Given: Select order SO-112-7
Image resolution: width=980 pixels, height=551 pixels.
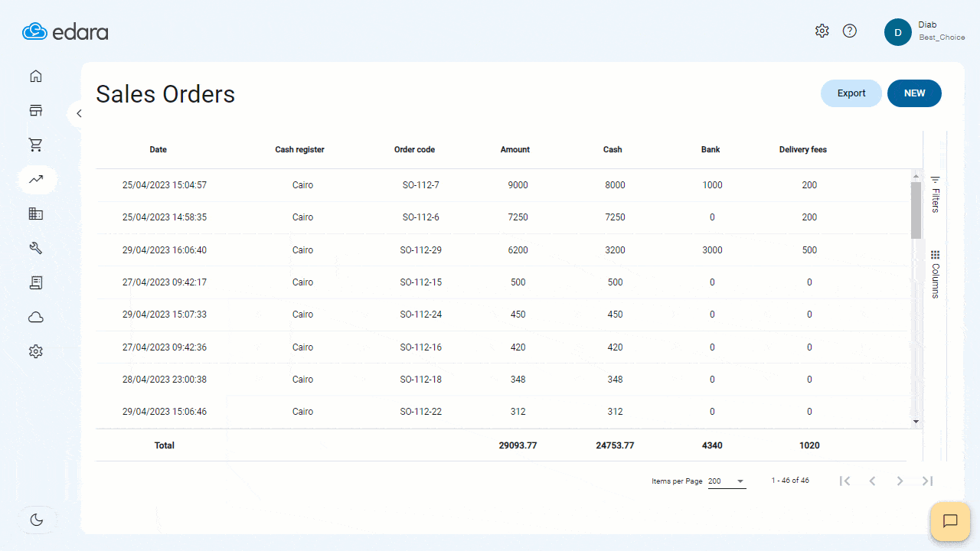Looking at the screenshot, I should point(421,185).
